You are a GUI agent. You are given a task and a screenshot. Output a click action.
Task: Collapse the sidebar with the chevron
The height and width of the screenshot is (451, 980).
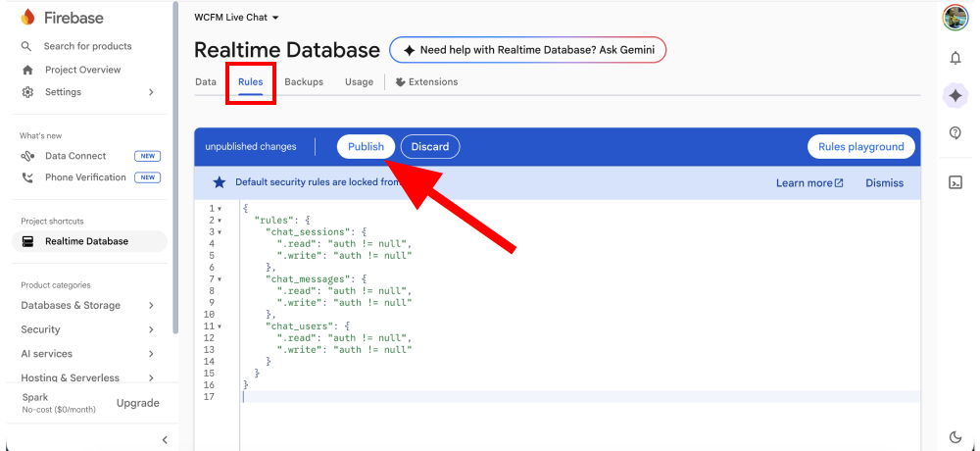(x=165, y=440)
